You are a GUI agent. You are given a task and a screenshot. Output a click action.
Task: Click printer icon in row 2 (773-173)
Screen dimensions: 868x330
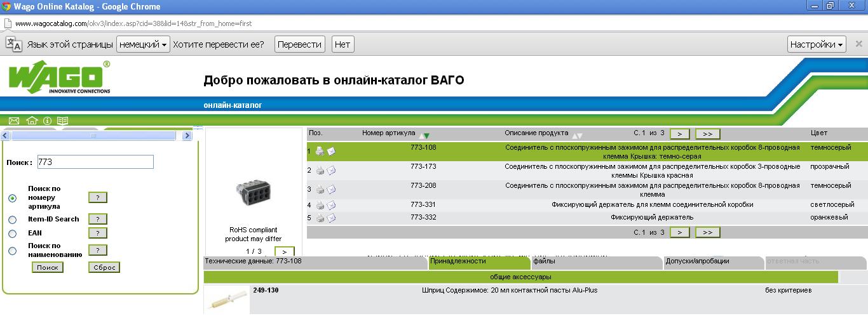320,170
